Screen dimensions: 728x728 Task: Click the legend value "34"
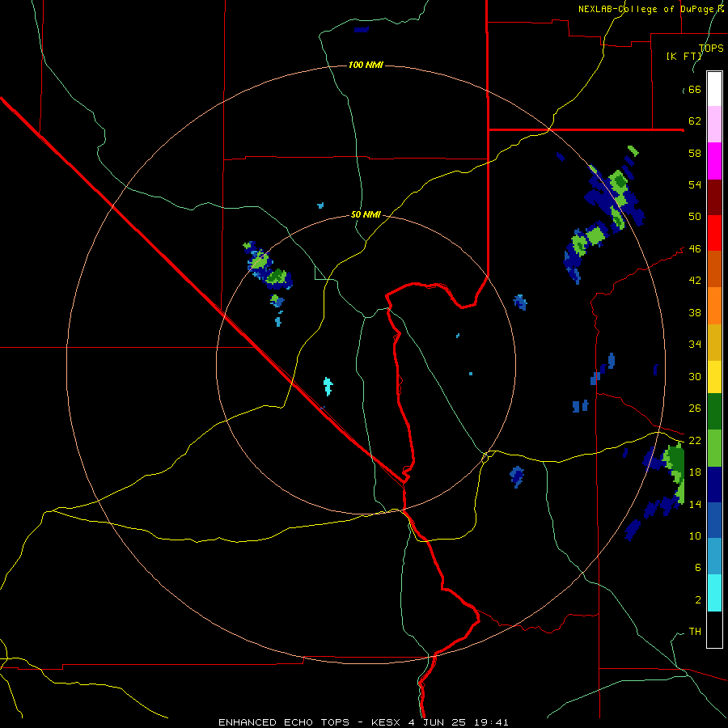point(695,344)
